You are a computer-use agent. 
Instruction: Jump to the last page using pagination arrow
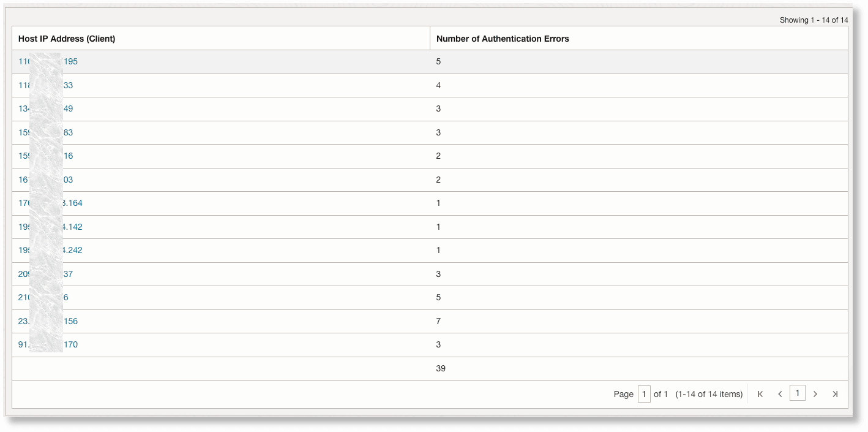point(835,394)
